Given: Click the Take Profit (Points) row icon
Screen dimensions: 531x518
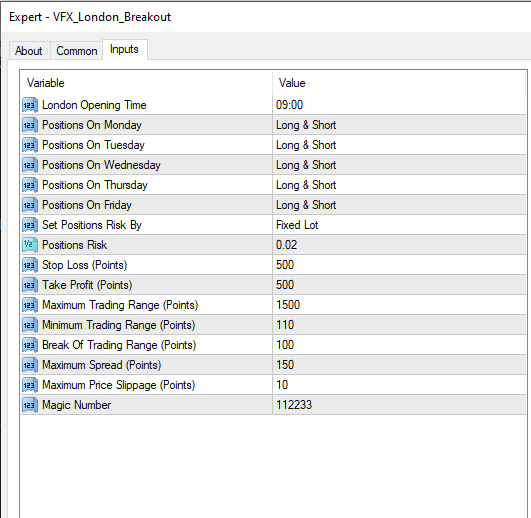Looking at the screenshot, I should point(30,285).
